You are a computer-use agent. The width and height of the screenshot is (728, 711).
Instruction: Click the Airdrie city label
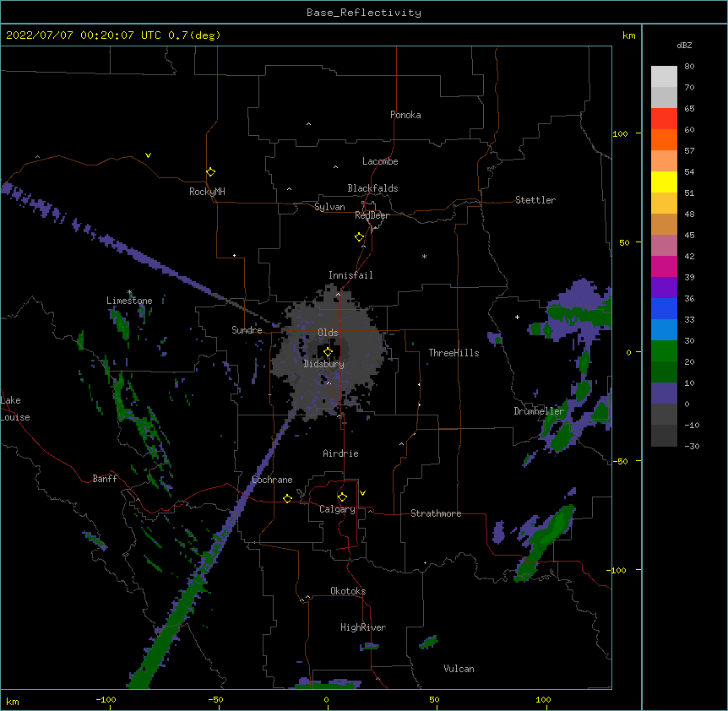(x=340, y=453)
